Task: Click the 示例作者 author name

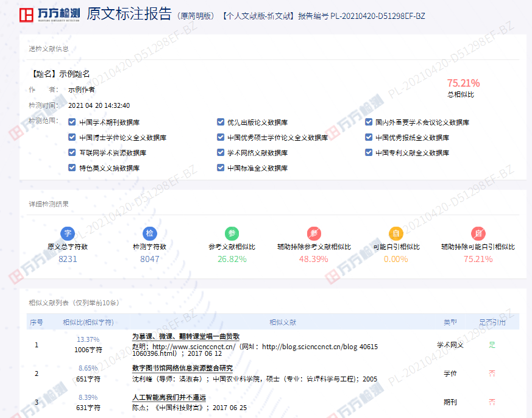Action: [x=82, y=90]
